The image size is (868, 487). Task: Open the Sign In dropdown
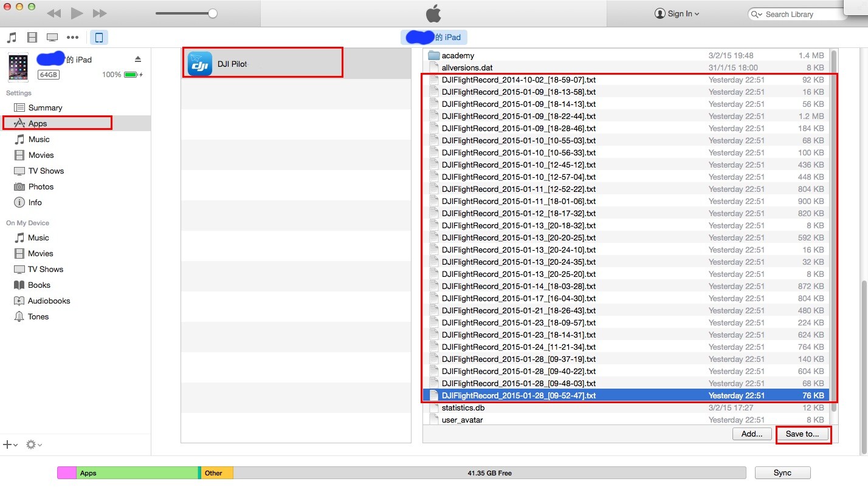click(x=677, y=13)
